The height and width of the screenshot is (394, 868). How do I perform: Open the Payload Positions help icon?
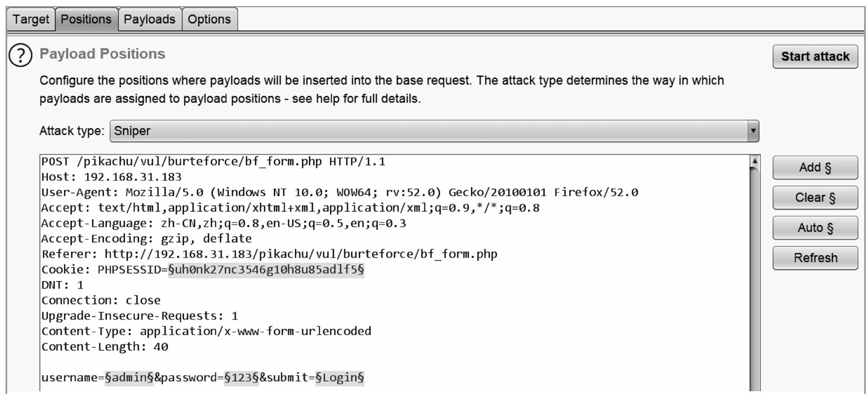[21, 56]
